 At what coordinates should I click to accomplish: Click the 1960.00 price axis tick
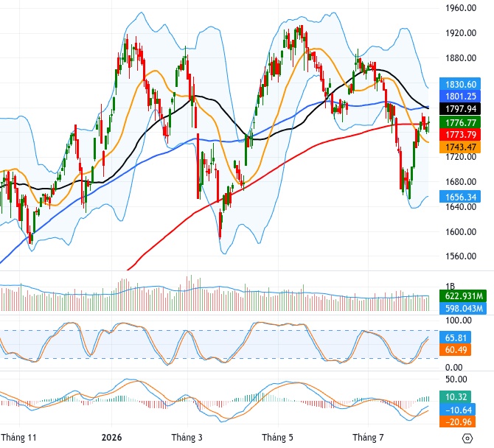pyautogui.click(x=461, y=8)
